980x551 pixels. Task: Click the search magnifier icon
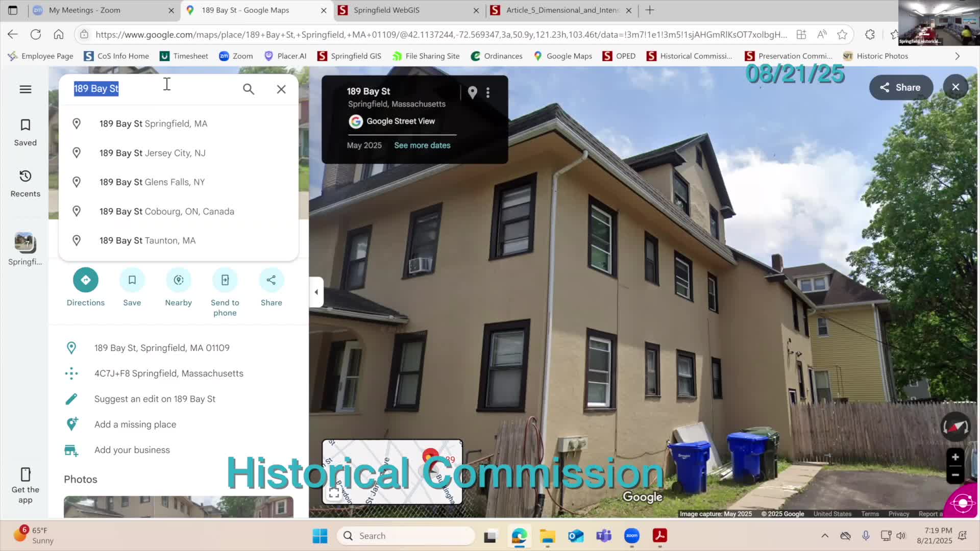[249, 89]
